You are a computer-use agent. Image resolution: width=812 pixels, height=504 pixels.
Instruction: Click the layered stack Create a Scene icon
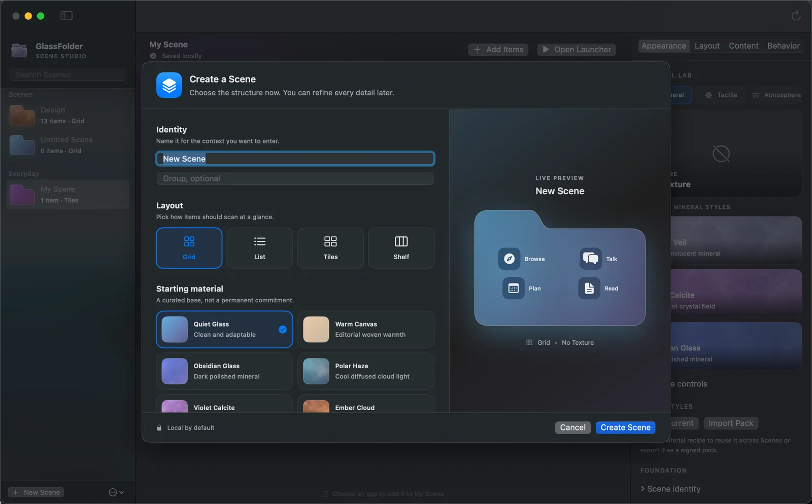pyautogui.click(x=169, y=85)
